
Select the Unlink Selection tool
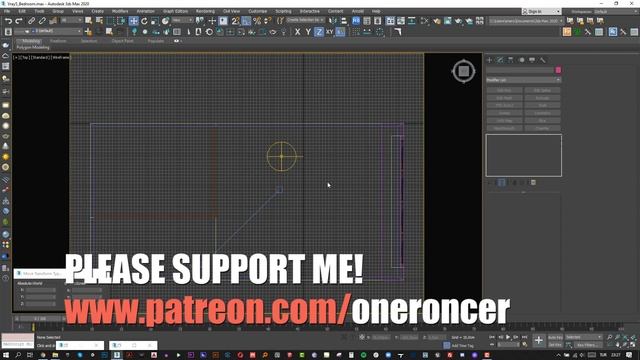click(x=42, y=21)
